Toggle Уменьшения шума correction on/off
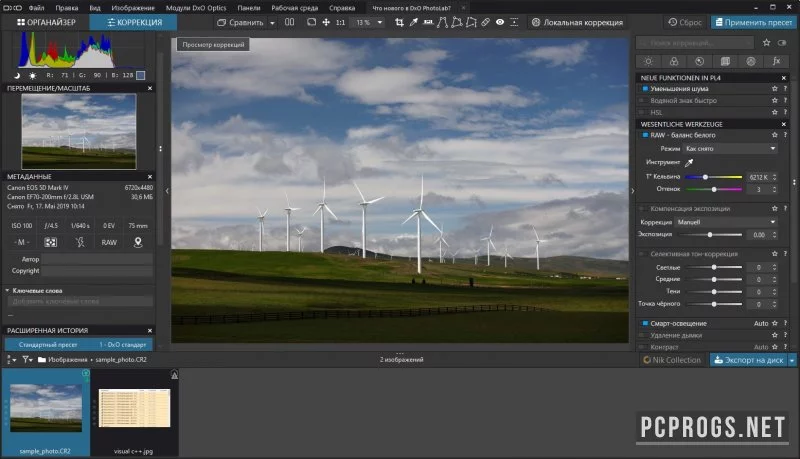 [x=644, y=89]
